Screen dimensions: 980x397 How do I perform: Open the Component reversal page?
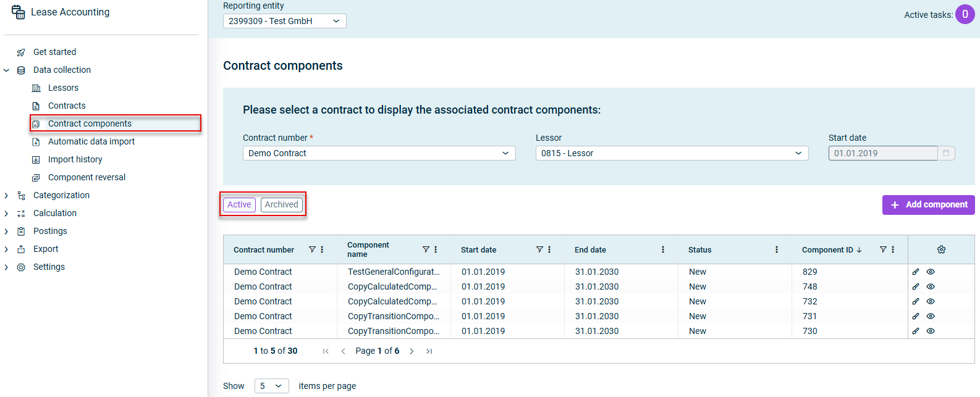87,177
